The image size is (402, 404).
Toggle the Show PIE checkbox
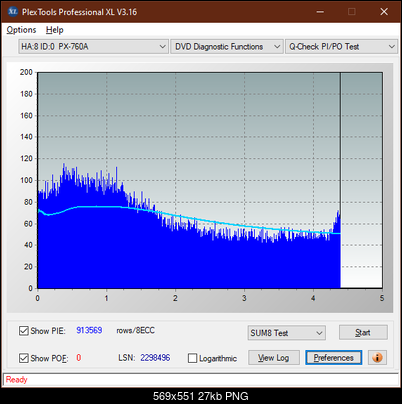pyautogui.click(x=24, y=331)
